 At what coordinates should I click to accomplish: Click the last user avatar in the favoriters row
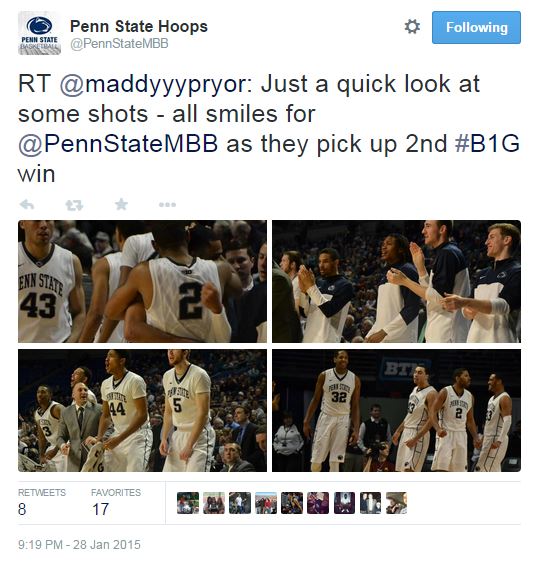pos(396,503)
